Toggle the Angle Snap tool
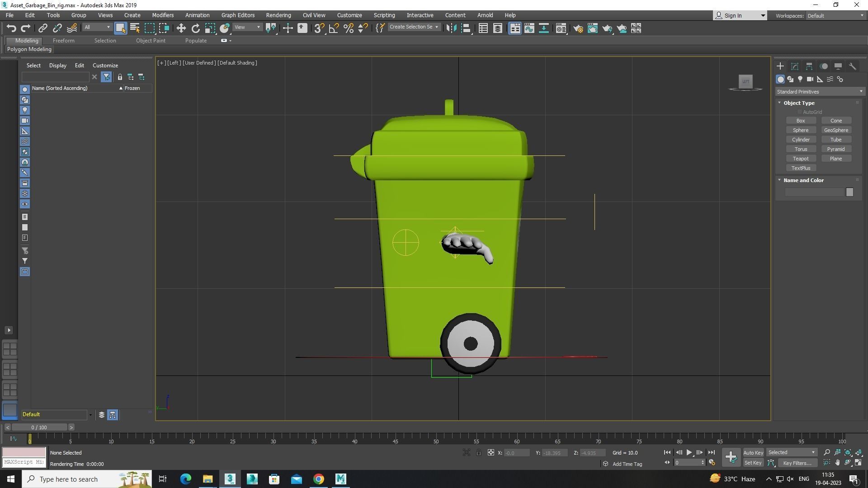The width and height of the screenshot is (868, 488). [x=333, y=28]
